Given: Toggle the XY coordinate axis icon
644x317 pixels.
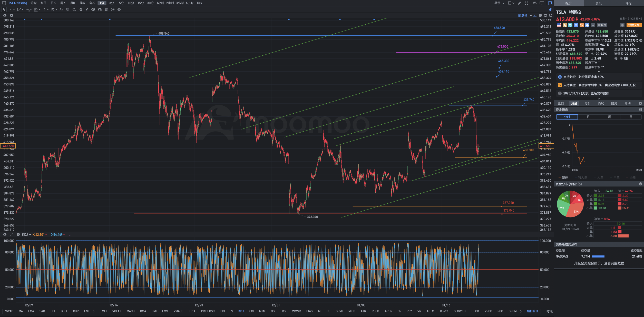Looking at the screenshot, I should [535, 16].
